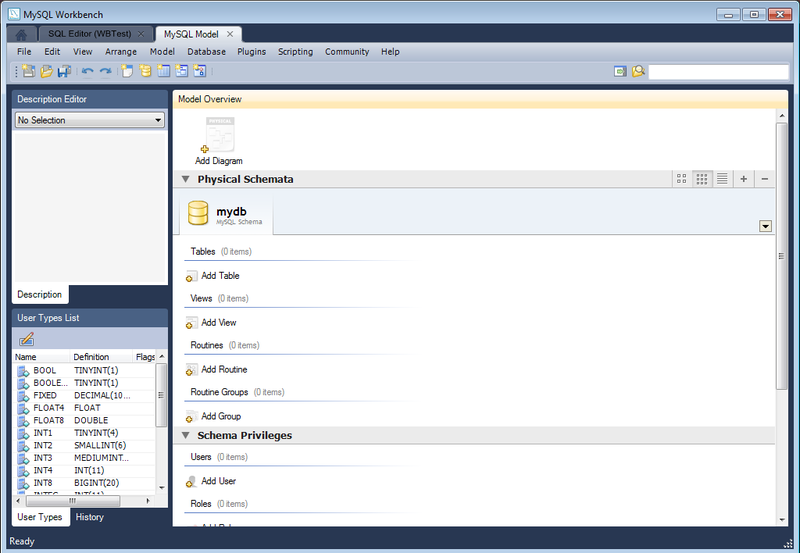Click the BOOL type icon
Viewport: 800px width, 553px height.
coord(23,371)
